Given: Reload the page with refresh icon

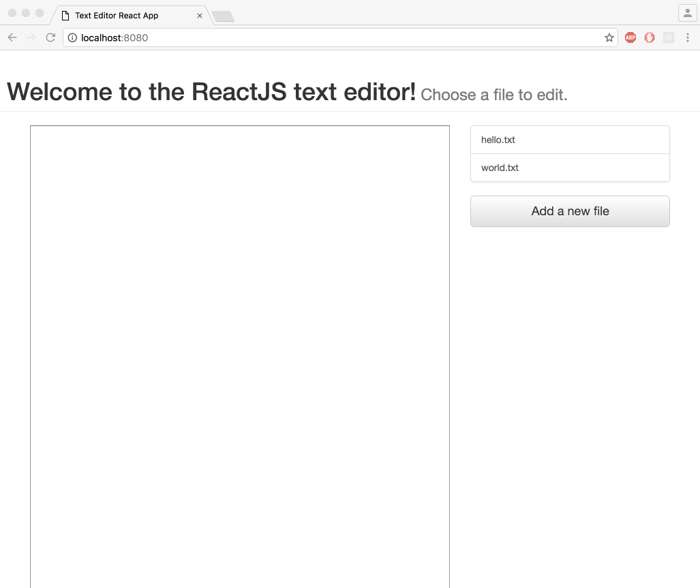Looking at the screenshot, I should (x=50, y=38).
